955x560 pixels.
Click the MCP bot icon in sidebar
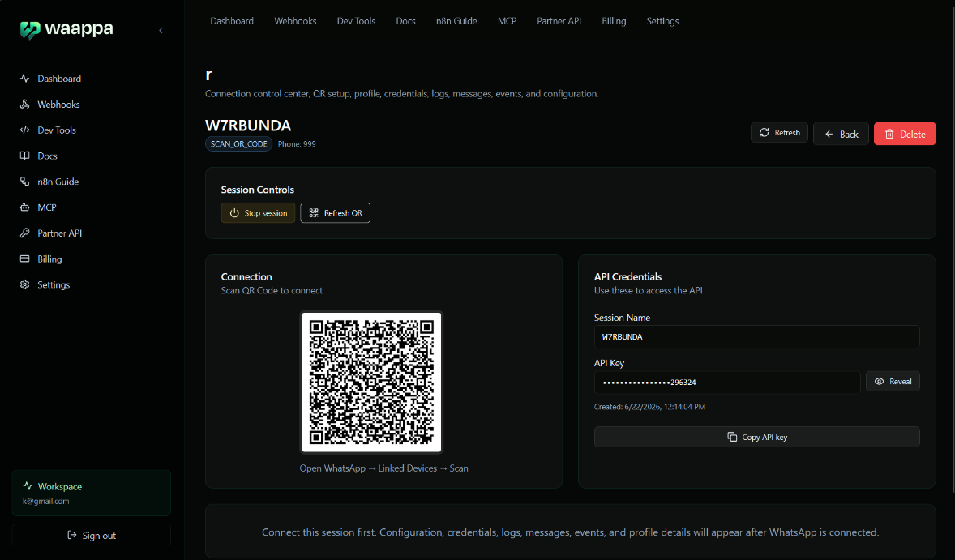tap(25, 207)
